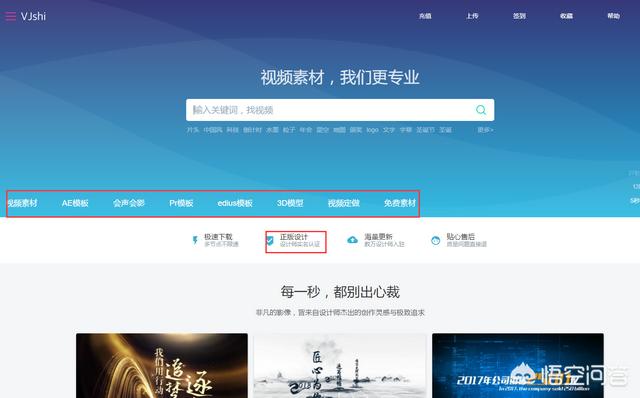Viewport: 640px width, 398px height.
Task: Click the logo keyword tag below search
Action: coord(372,130)
